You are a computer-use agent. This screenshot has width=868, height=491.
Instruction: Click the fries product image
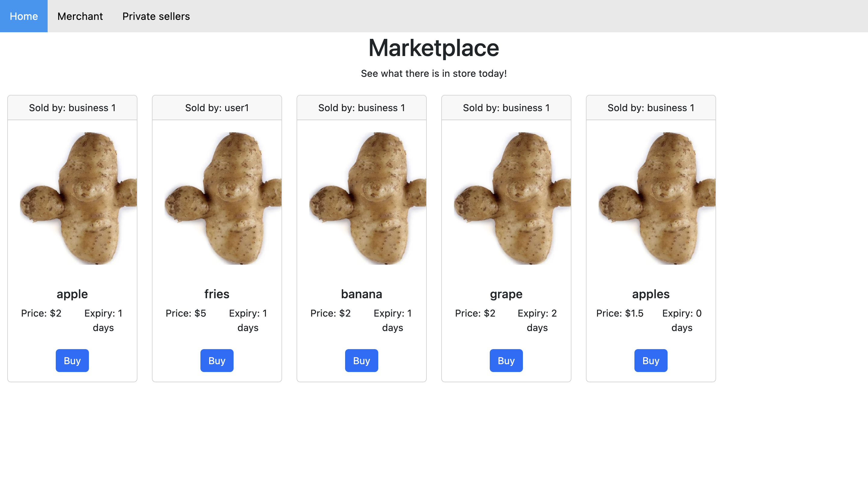[223, 198]
